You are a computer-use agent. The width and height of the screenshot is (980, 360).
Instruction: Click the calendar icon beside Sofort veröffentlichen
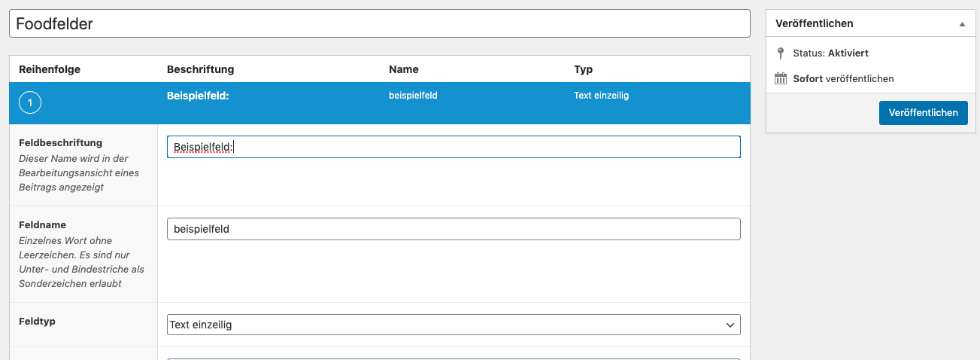tap(781, 78)
